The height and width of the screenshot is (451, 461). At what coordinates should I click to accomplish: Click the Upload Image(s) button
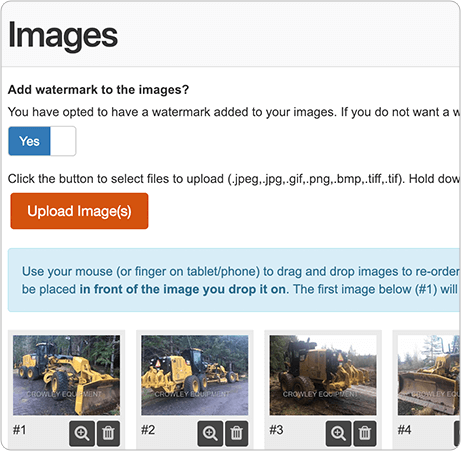tap(79, 211)
